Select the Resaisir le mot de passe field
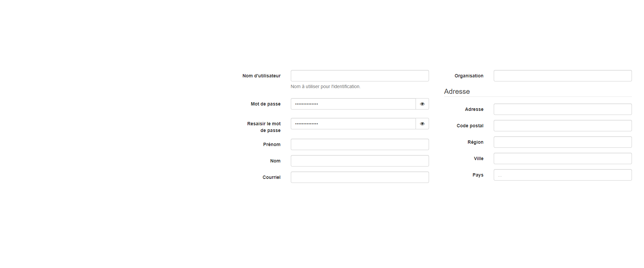The image size is (644, 268). point(353,124)
